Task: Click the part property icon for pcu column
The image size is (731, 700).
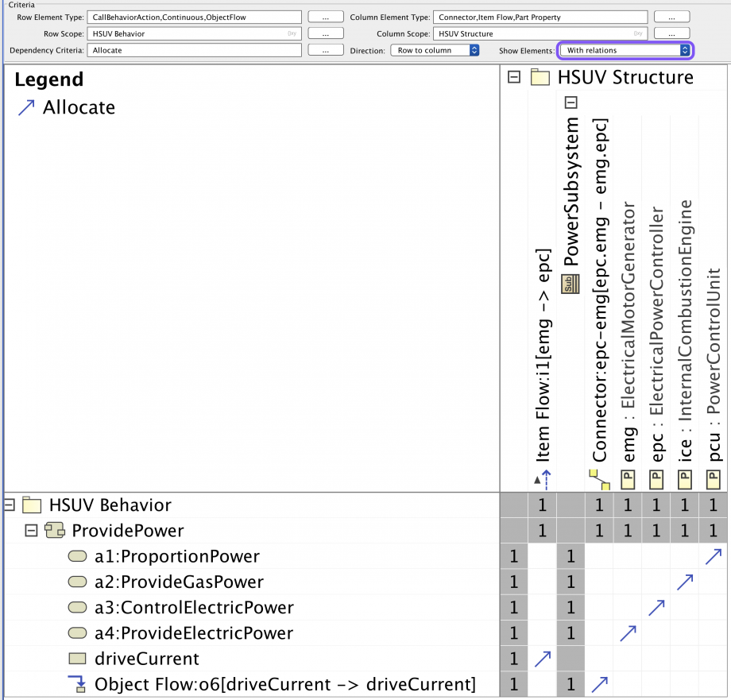Action: pyautogui.click(x=713, y=479)
